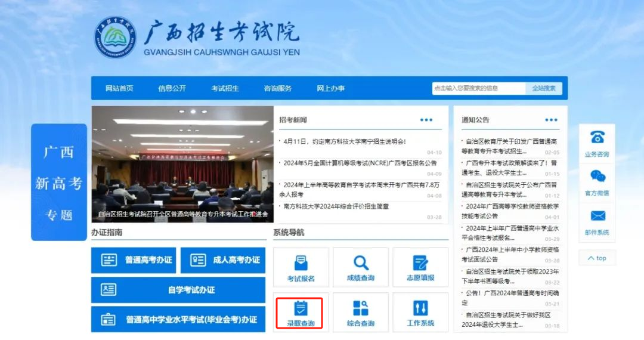Open the 网上办事 menu item
Screen dimensions: 644x340
pos(330,88)
